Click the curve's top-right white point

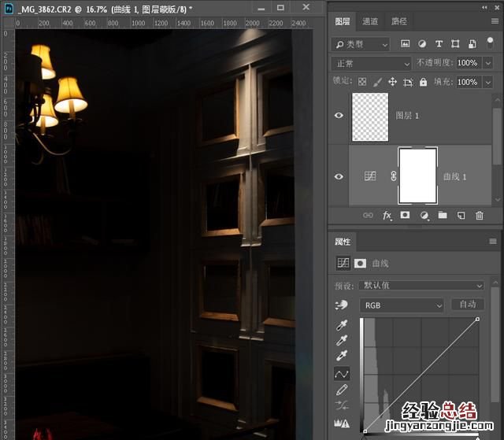coord(477,319)
